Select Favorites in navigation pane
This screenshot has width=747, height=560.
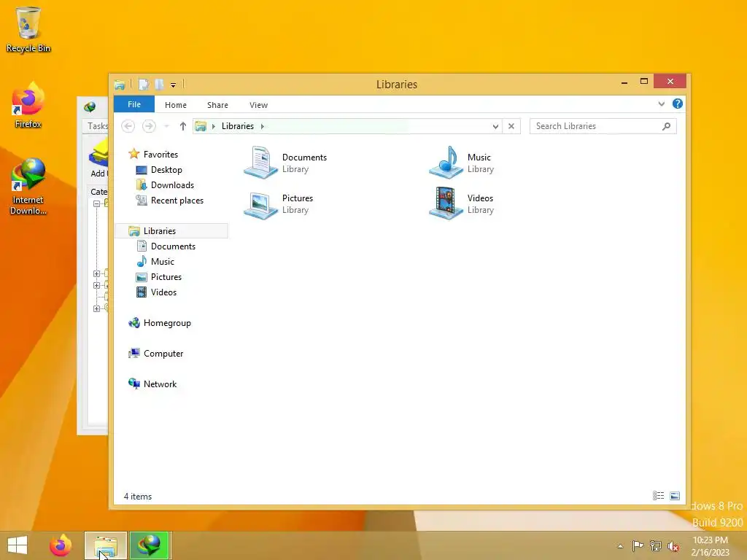pyautogui.click(x=160, y=155)
